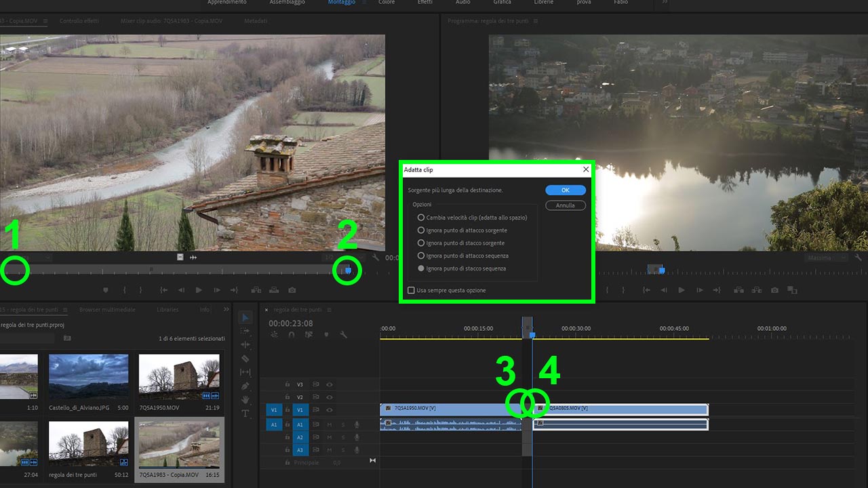Open the Browser multimediale panel tab
Viewport: 868px width, 488px height.
pyautogui.click(x=107, y=310)
